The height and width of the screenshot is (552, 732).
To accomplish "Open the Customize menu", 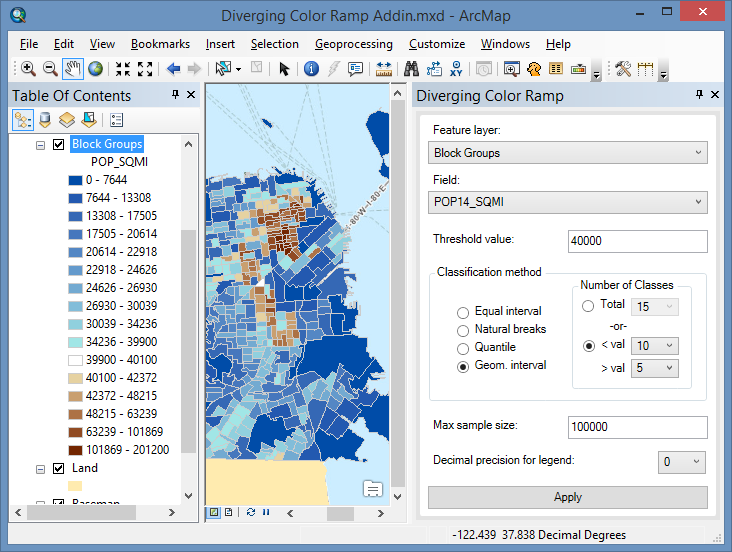I will (437, 44).
